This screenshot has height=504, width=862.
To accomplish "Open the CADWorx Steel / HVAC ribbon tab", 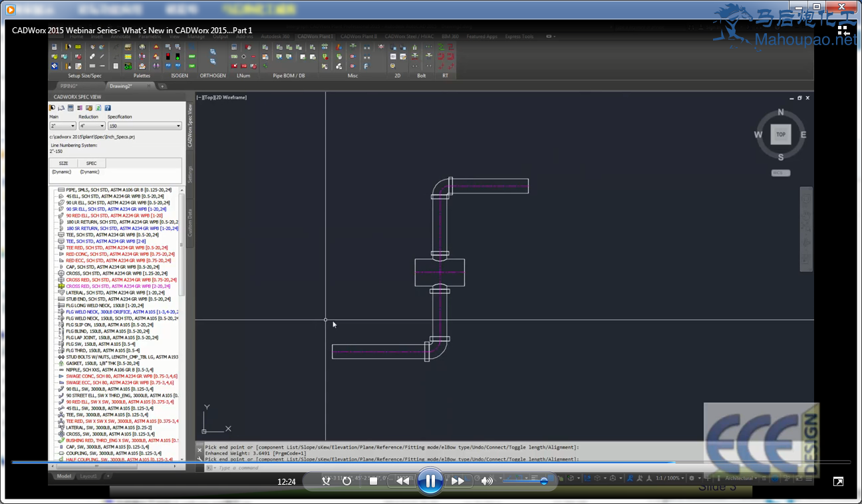I will point(410,37).
